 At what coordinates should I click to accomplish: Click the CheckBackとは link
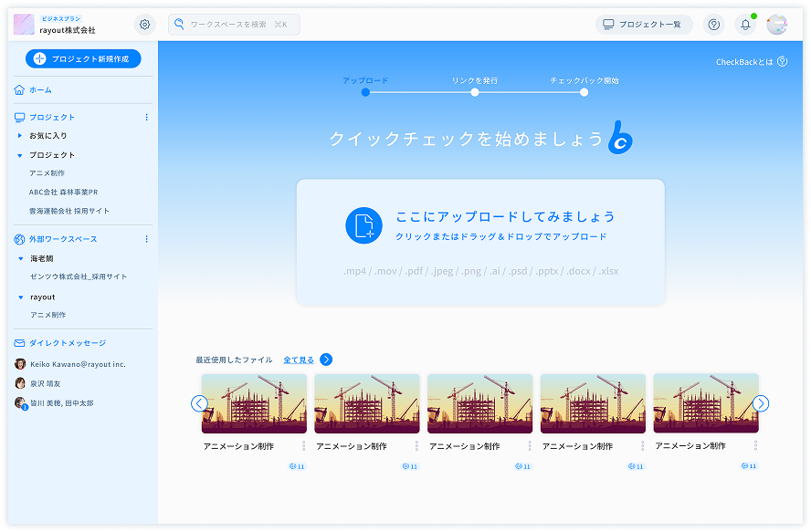tap(744, 61)
